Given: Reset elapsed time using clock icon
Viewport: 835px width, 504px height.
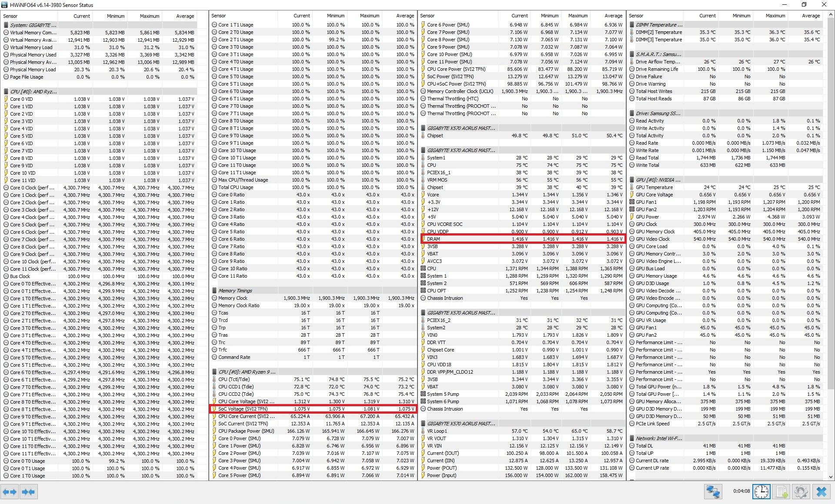Looking at the screenshot, I should coord(761,492).
